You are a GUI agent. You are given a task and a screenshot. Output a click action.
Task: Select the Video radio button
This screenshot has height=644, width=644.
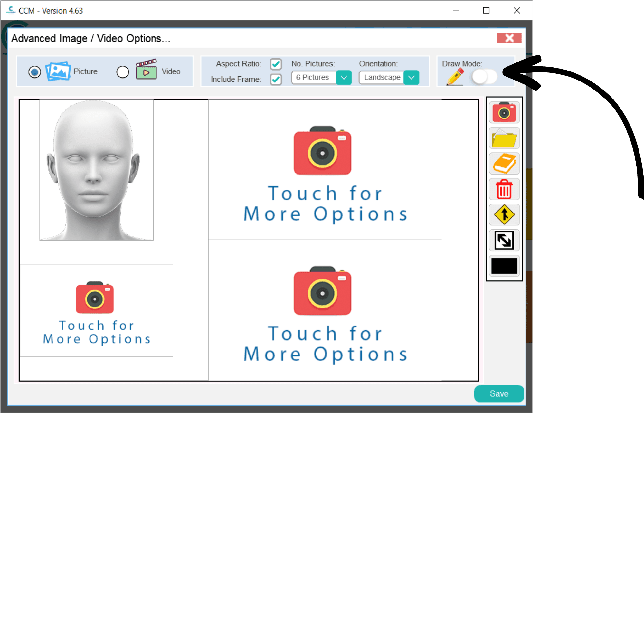click(123, 72)
